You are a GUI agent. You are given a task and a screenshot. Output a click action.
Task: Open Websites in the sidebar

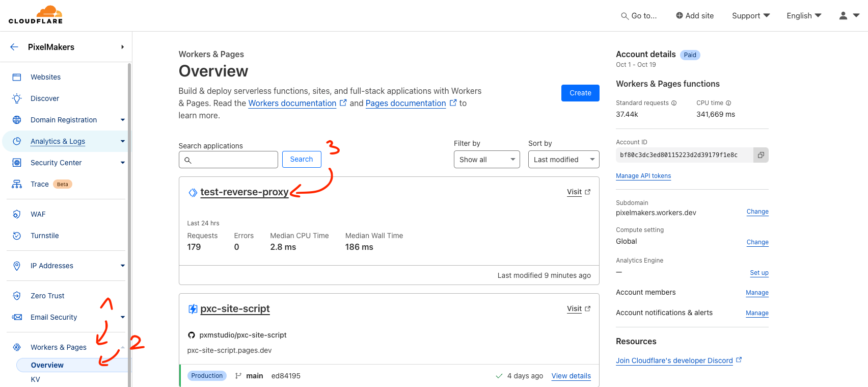(x=45, y=77)
